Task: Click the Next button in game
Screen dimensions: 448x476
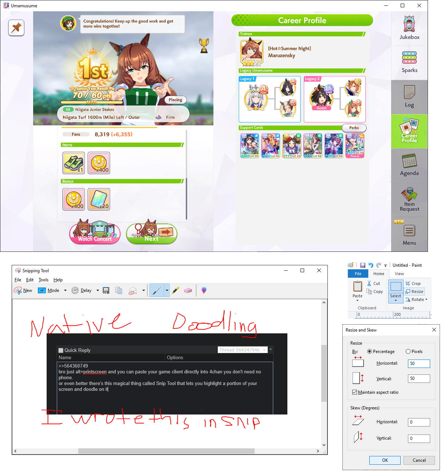Action: (152, 233)
